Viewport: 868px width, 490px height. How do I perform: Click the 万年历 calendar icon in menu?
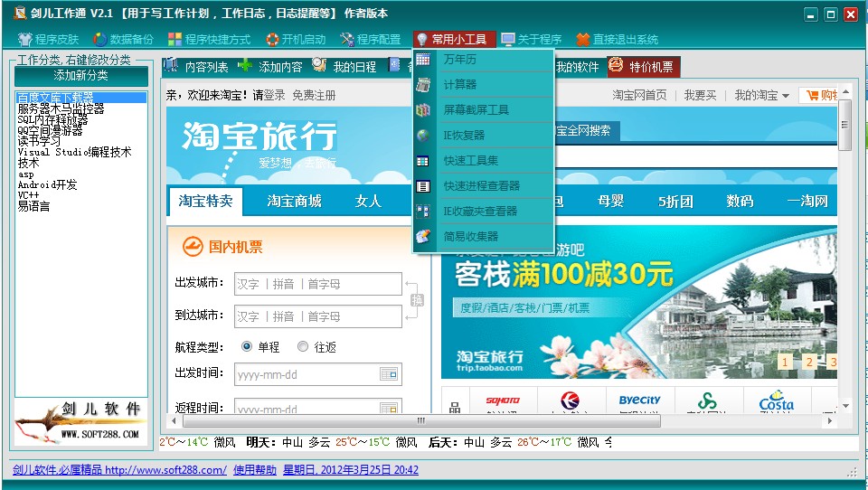423,60
